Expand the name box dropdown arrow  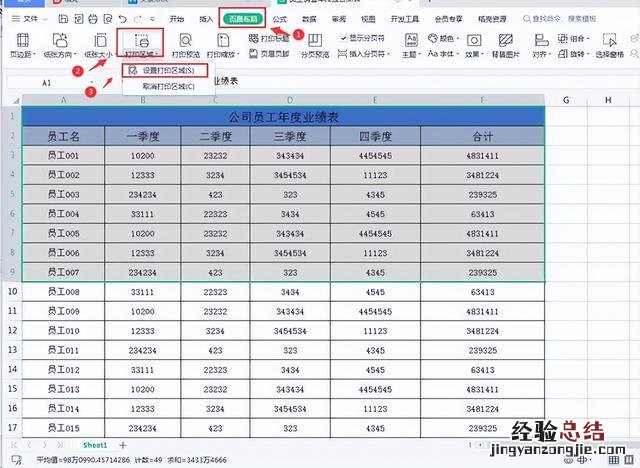pos(91,83)
